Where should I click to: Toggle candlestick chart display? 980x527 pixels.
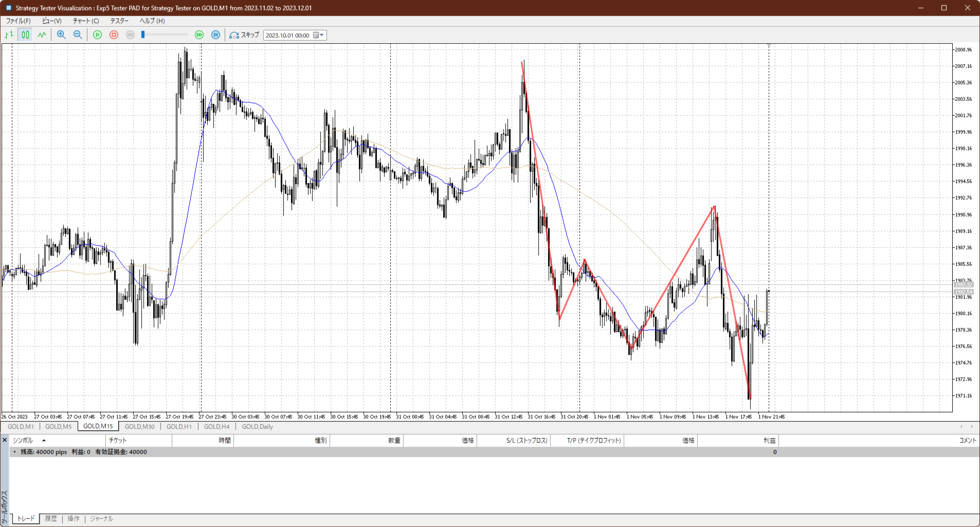point(25,35)
